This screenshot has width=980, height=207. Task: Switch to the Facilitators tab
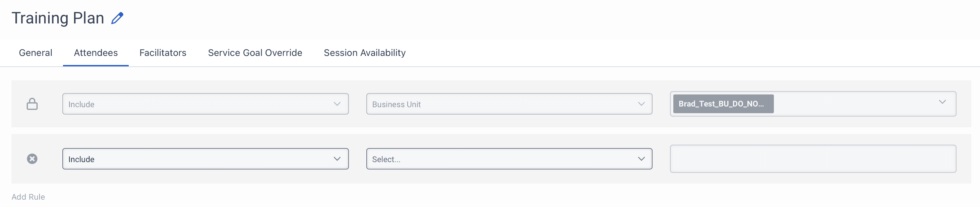tap(163, 53)
